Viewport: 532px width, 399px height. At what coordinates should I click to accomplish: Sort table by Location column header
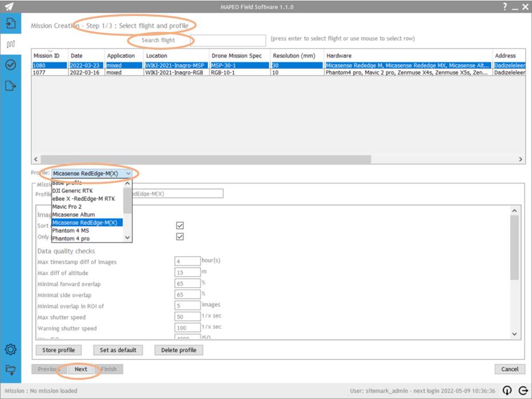pyautogui.click(x=176, y=55)
